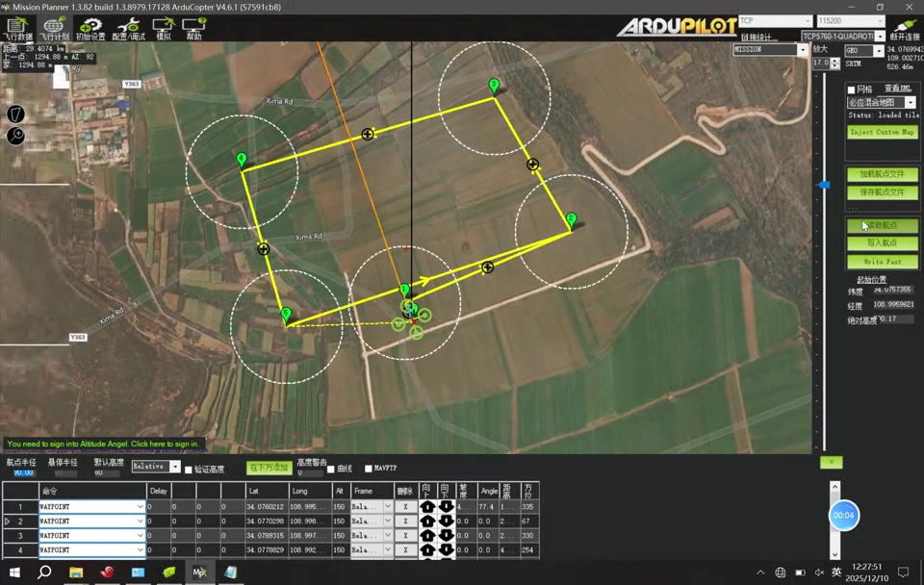Viewport: 924px width, 585px height.
Task: Enable the 验证高度 verify height checkbox
Action: tap(189, 470)
